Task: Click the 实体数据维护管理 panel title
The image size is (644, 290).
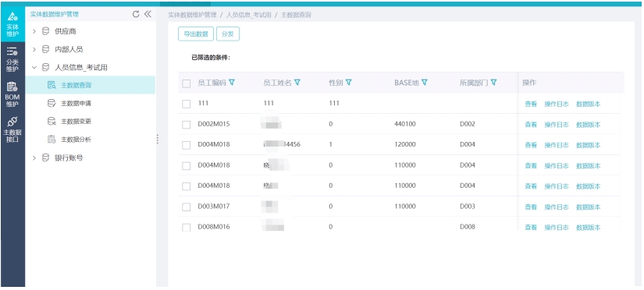Action: click(54, 14)
